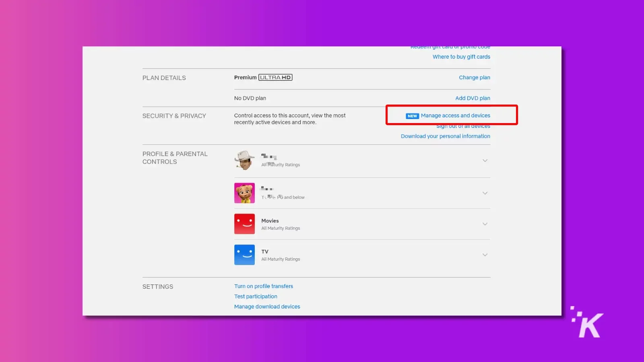Click PROFILE & PARENTAL CONTROLS heading
Viewport: 644px width, 362px height.
(175, 158)
